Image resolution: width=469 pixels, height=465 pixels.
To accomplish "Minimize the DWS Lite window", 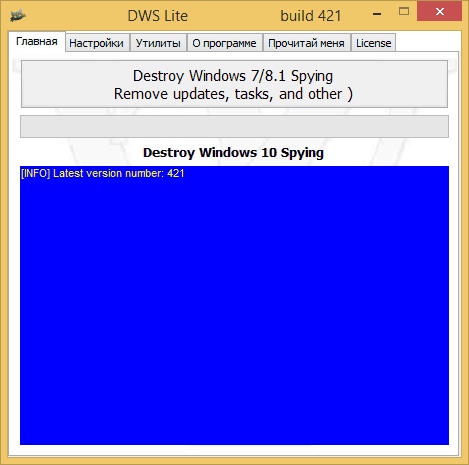I will click(x=377, y=14).
